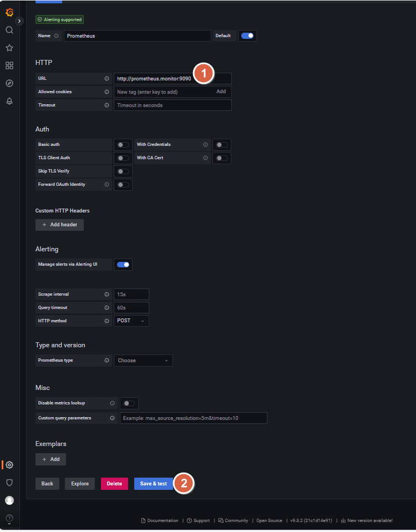Click the Custom query parameters field
Image resolution: width=416 pixels, height=532 pixels.
194,418
